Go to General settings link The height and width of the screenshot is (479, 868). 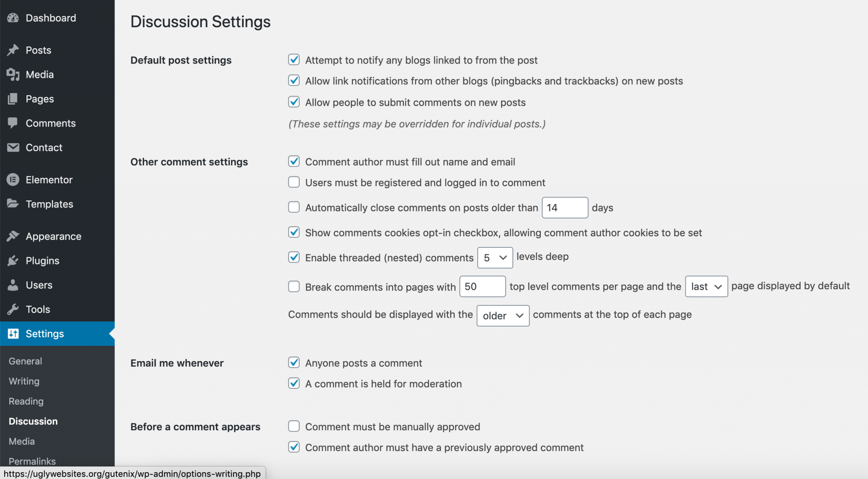pyautogui.click(x=25, y=361)
